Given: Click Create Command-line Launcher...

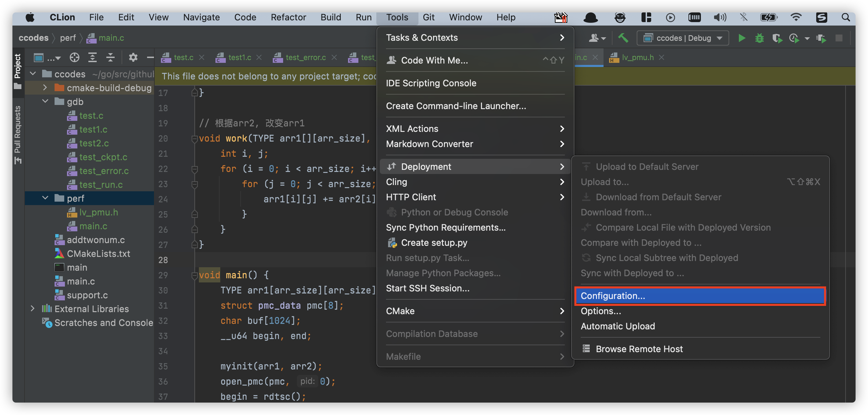Looking at the screenshot, I should pyautogui.click(x=475, y=106).
